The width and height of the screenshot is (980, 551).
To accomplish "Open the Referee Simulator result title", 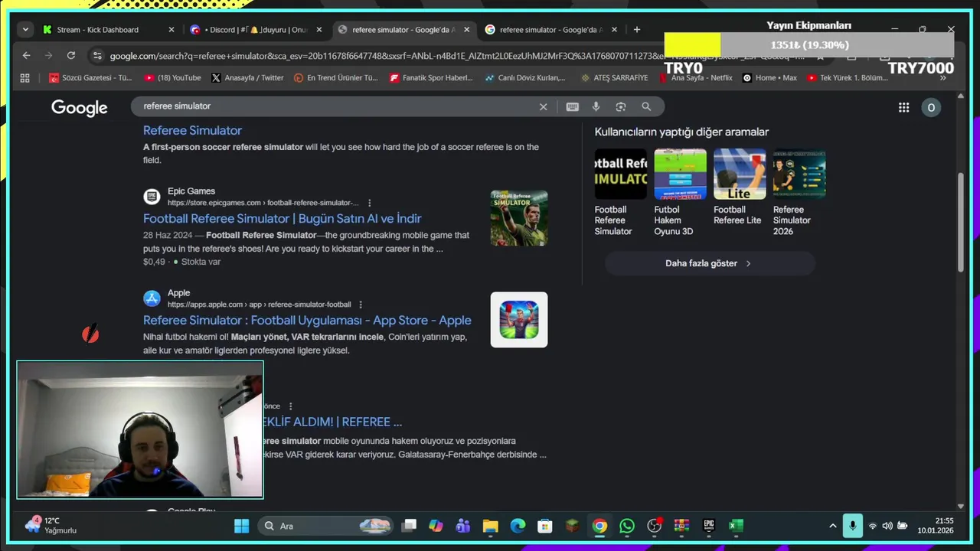I will click(x=192, y=131).
